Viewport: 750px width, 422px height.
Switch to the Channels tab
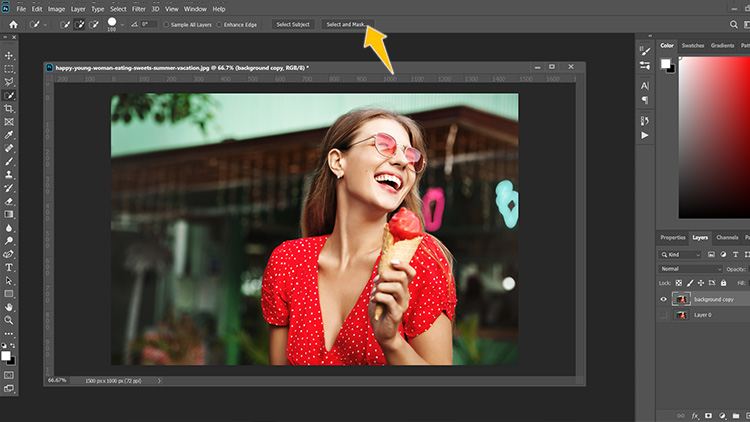click(727, 237)
